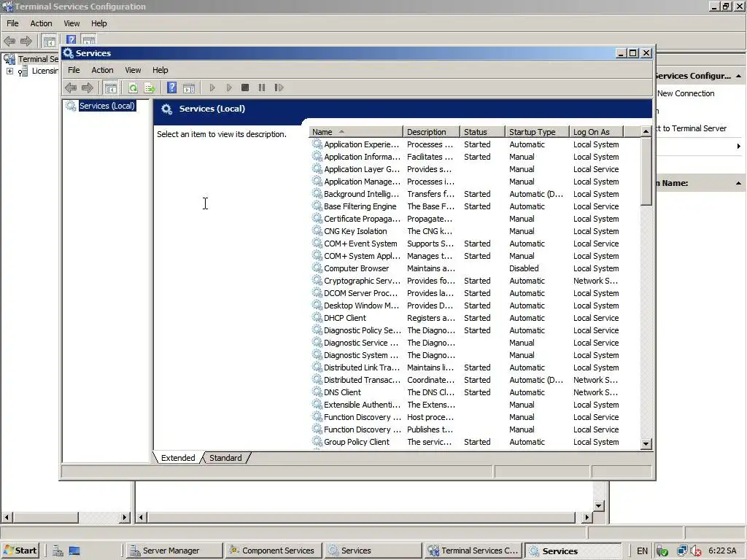The width and height of the screenshot is (747, 560).
Task: Click Show/Hide tree icon in Terminal Services Configuration
Action: click(x=49, y=41)
